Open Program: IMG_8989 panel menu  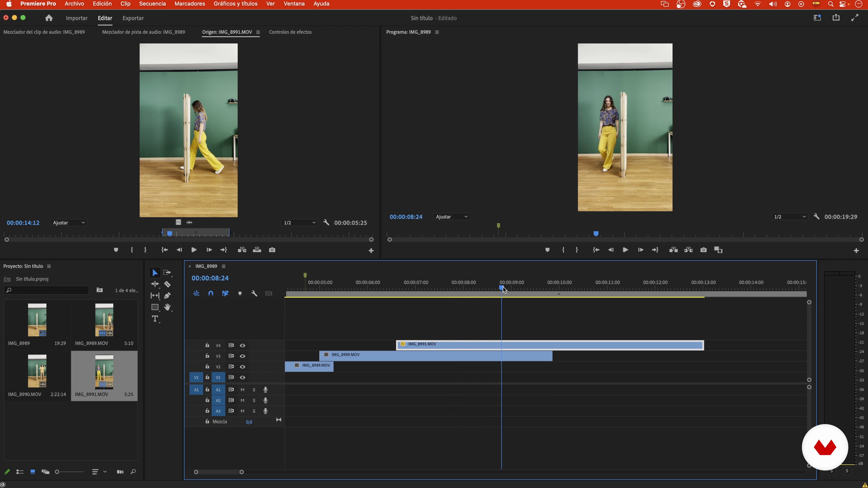click(437, 32)
